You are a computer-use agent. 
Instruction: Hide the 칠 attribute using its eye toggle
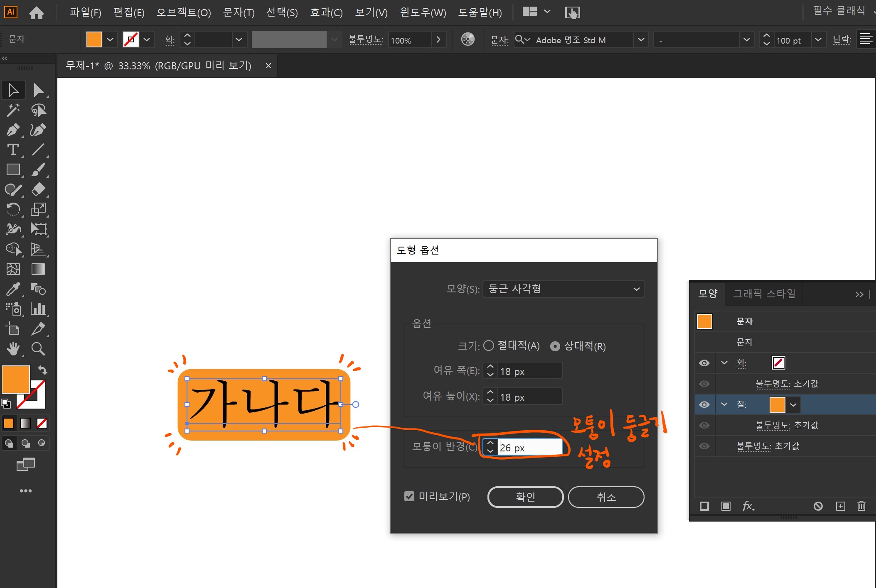(704, 404)
